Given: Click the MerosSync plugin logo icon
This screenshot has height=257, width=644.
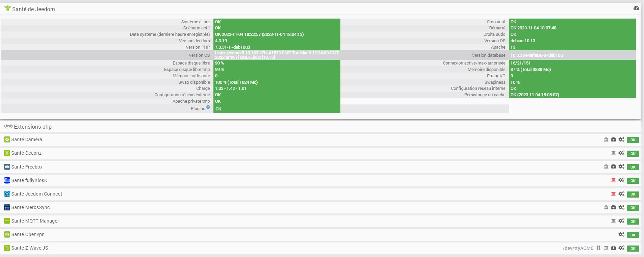Looking at the screenshot, I should tap(7, 207).
